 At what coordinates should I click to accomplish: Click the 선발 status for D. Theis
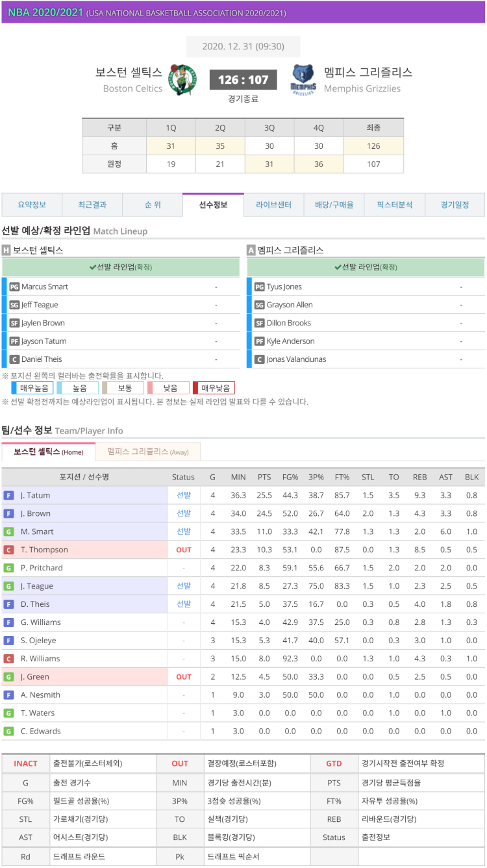point(184,604)
